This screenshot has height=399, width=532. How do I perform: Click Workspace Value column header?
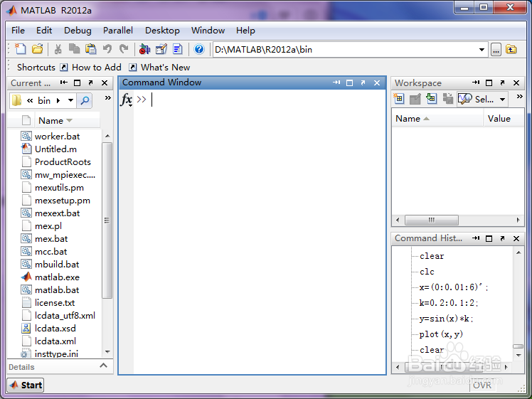[x=504, y=118]
